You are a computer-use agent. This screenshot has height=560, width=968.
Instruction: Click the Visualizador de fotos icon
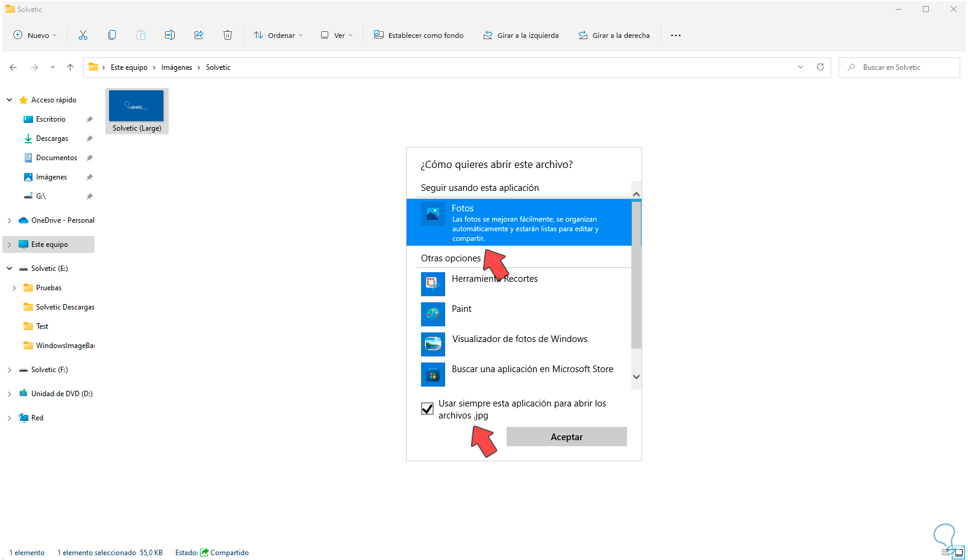tap(433, 344)
